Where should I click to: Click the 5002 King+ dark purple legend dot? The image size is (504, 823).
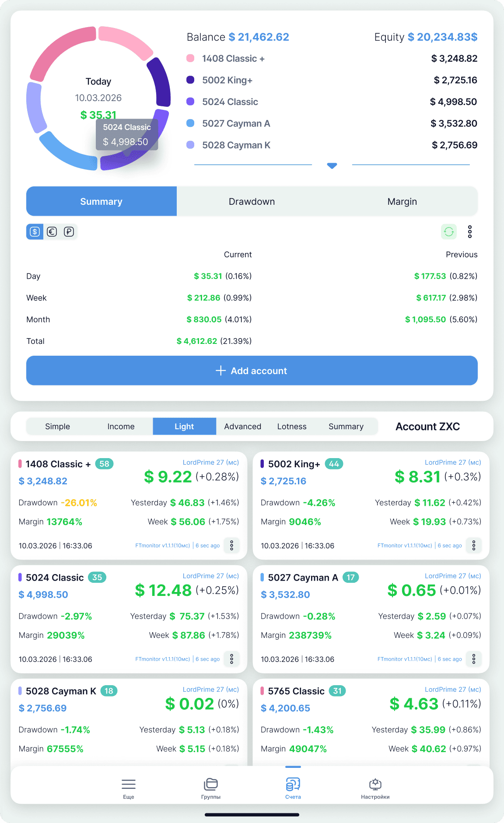click(190, 80)
